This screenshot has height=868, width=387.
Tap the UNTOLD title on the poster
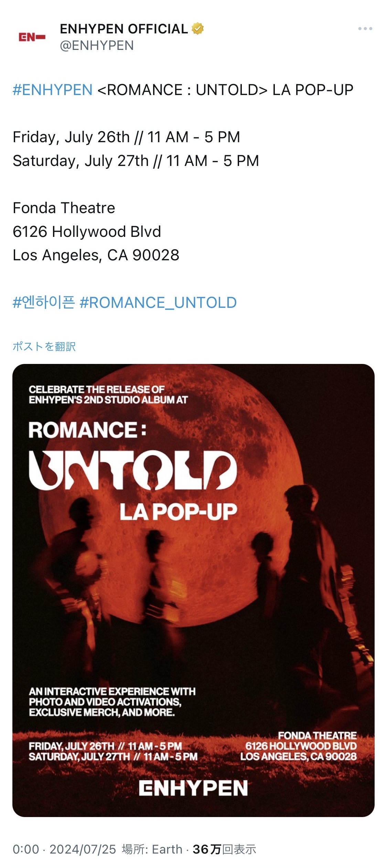(133, 470)
